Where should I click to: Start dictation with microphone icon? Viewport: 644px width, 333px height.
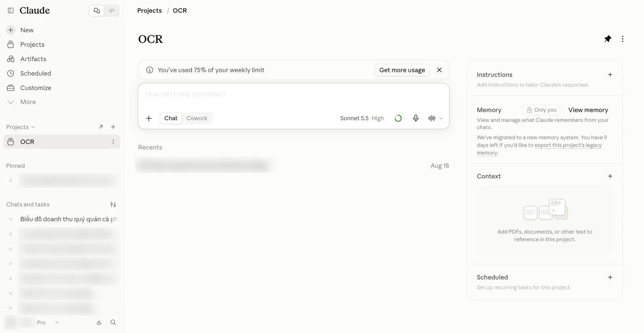416,119
